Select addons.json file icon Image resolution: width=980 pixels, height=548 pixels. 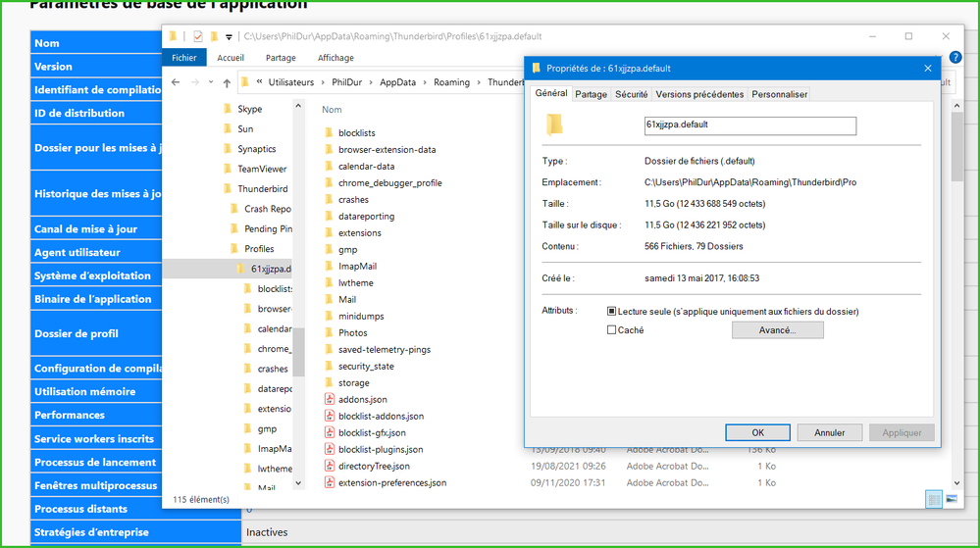(330, 399)
